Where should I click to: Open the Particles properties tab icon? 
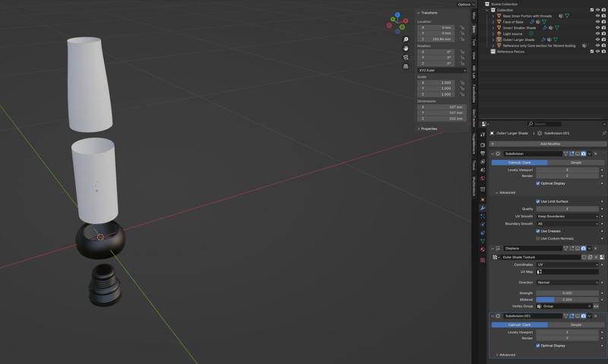(x=483, y=217)
